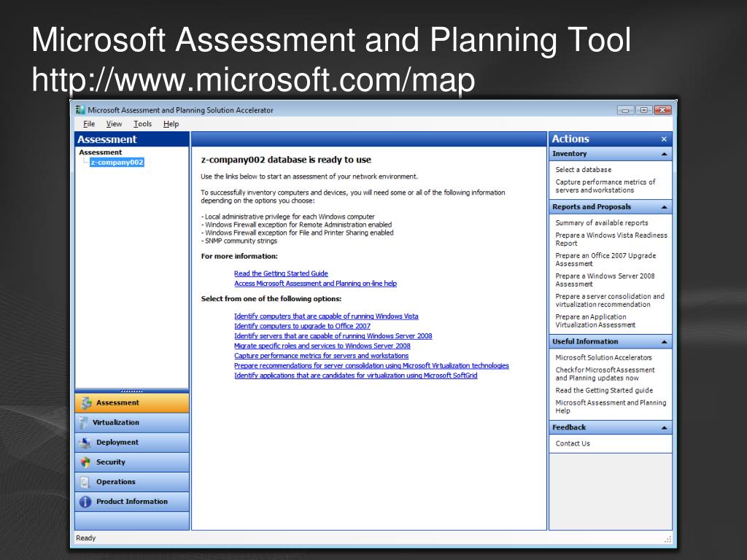Image resolution: width=747 pixels, height=560 pixels.
Task: Open Access Microsoft Assessment and Planning on-line help
Action: point(315,284)
